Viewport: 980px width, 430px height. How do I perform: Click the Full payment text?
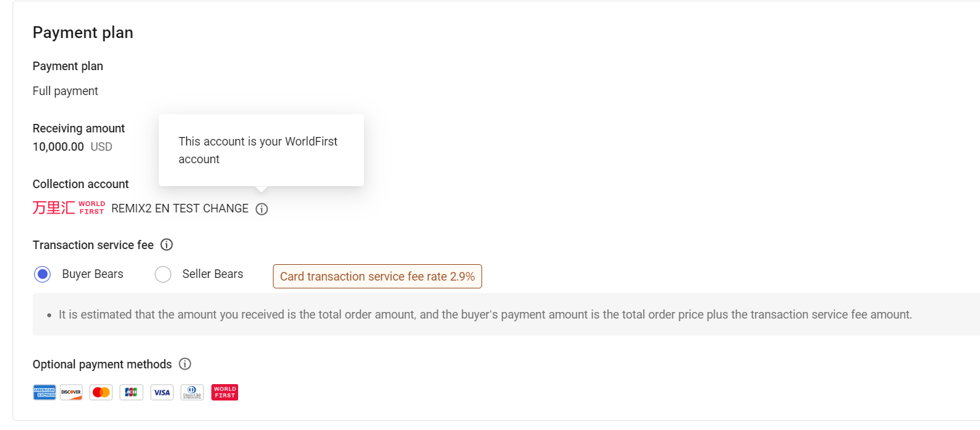point(65,91)
